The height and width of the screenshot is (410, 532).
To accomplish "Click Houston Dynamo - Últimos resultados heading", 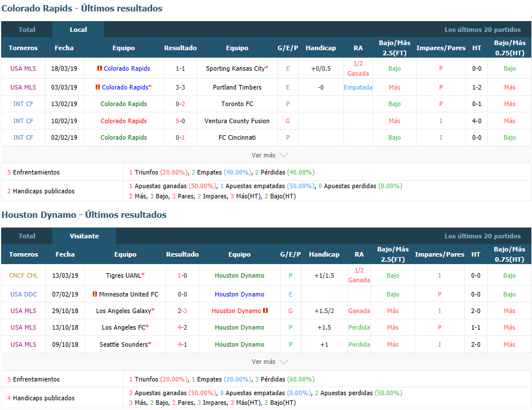I will coord(84,215).
